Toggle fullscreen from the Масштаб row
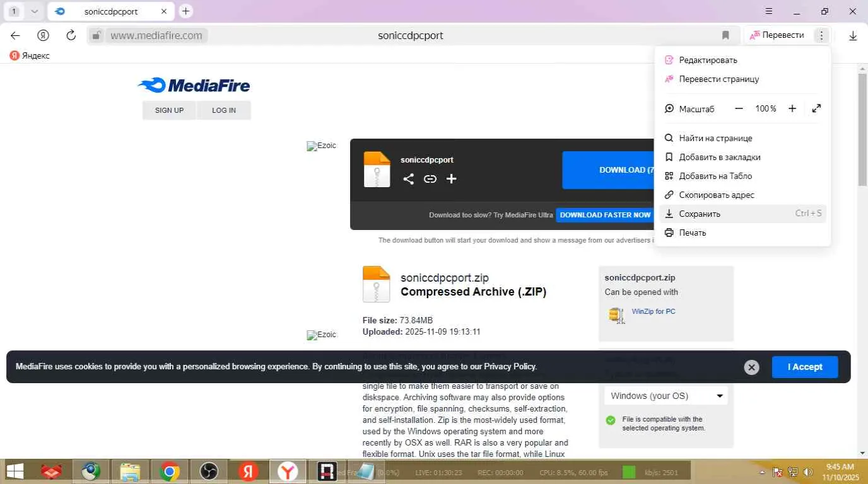Screen dimensions: 868x484 coord(816,108)
